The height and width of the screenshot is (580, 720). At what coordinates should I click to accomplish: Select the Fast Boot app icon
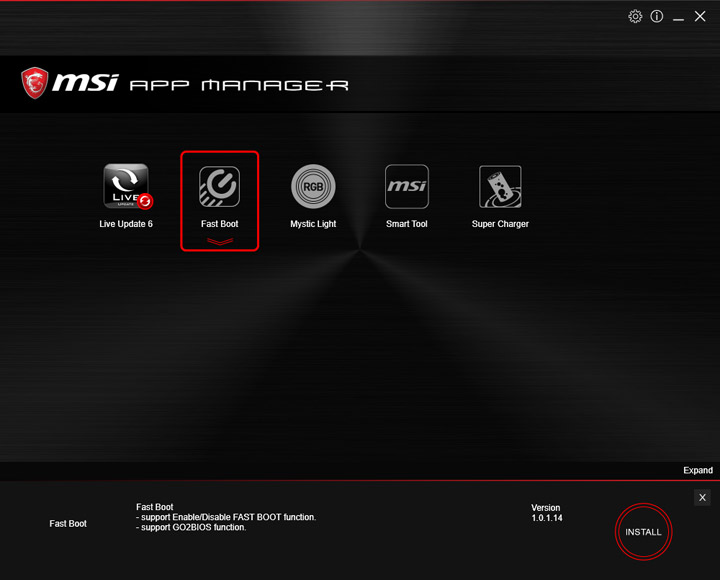pyautogui.click(x=219, y=186)
